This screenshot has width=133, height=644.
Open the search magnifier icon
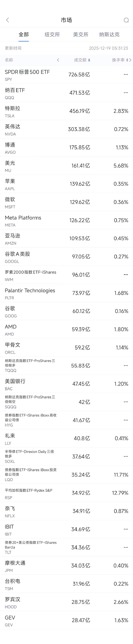pos(126,20)
